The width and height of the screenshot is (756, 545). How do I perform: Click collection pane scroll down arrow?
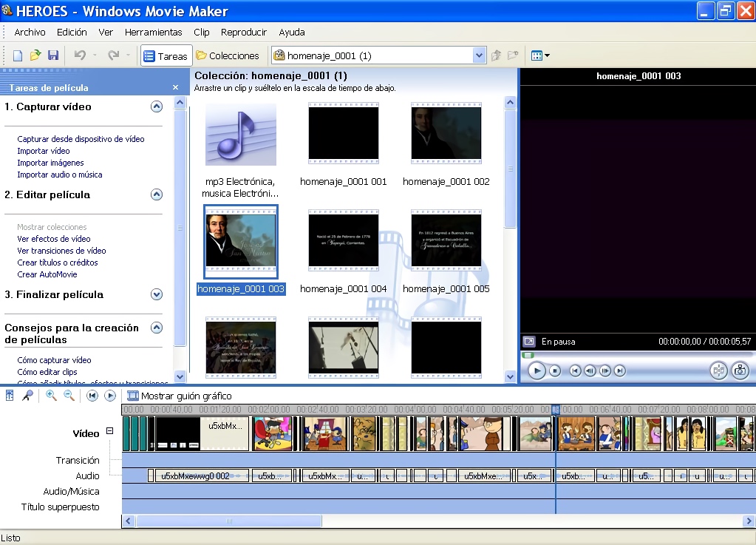tap(510, 376)
